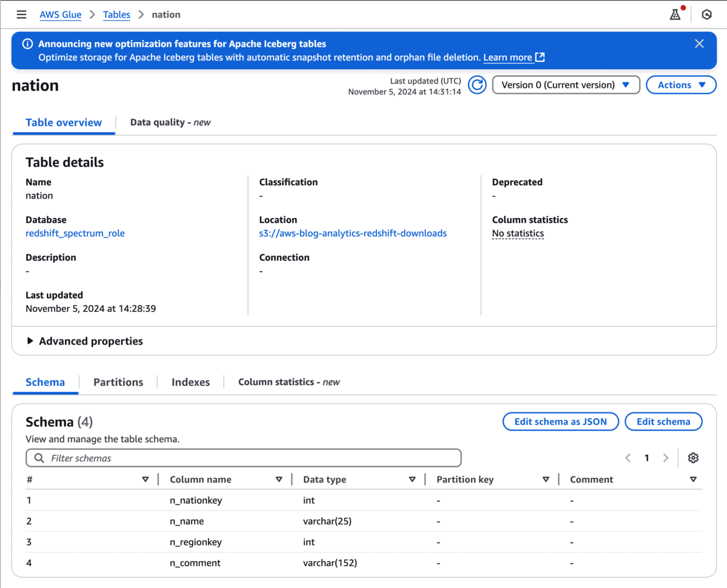Click the nation breadcrumb text
This screenshot has height=588, width=727.
pyautogui.click(x=166, y=15)
